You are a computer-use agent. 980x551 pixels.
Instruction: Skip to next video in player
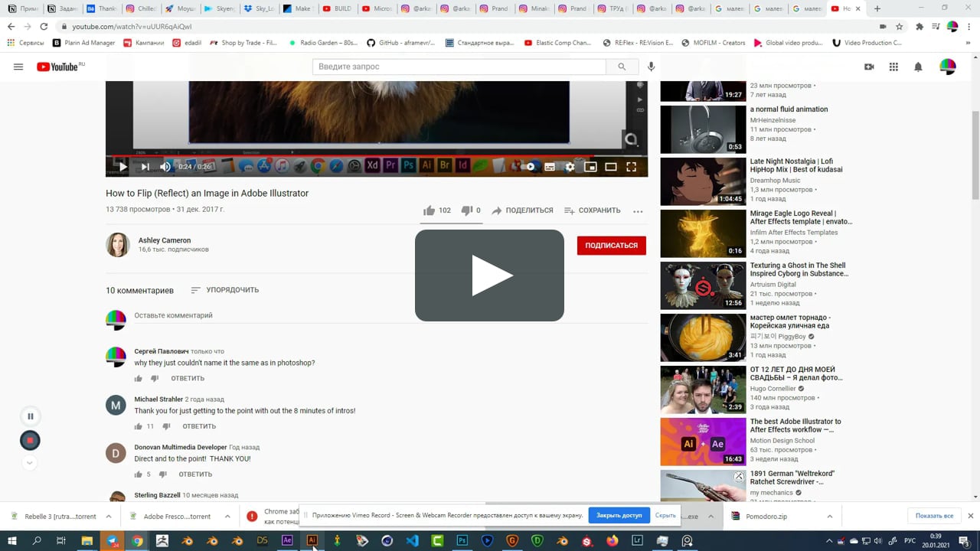pyautogui.click(x=145, y=166)
